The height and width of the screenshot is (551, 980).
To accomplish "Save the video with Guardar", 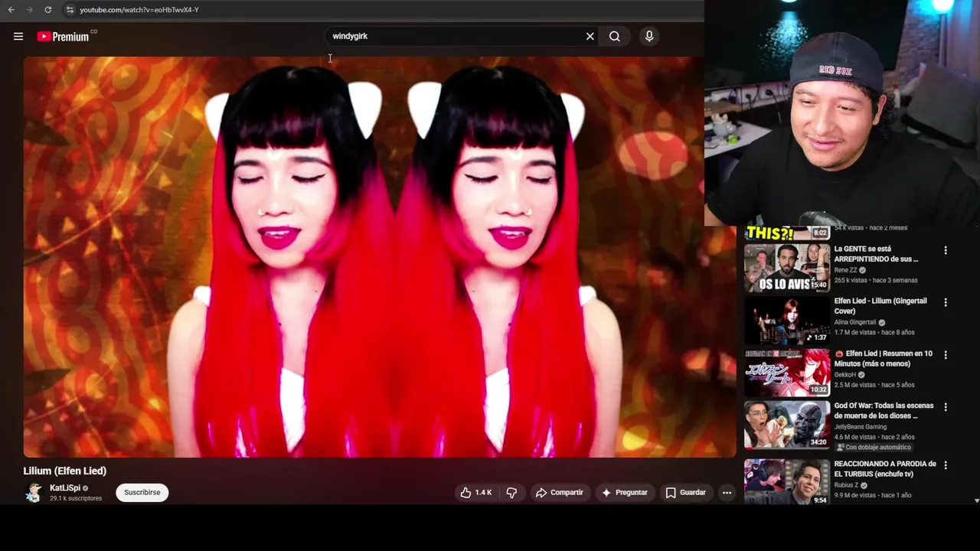I will (685, 493).
